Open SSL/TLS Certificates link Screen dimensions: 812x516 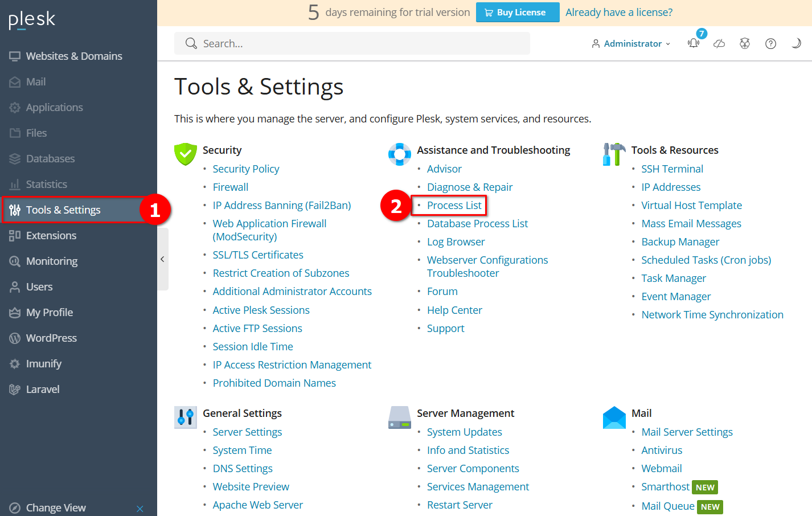click(x=258, y=255)
